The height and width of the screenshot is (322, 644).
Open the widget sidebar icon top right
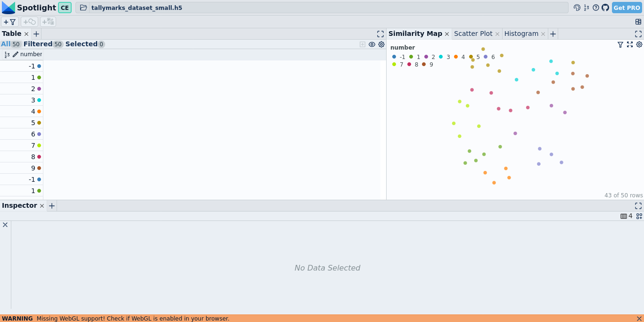pos(638,21)
